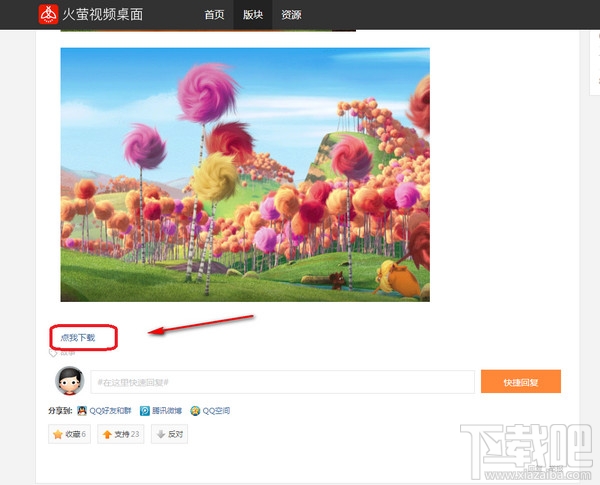Open the 资源 nav tab
600x485 pixels.
click(x=291, y=15)
